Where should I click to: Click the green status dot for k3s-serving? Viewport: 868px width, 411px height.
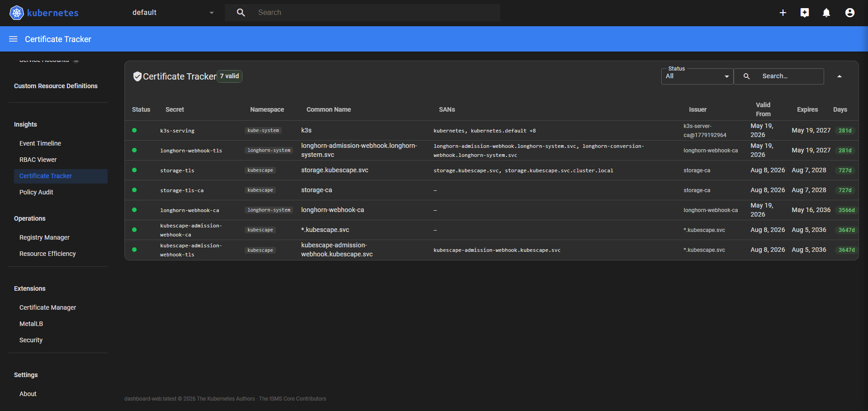134,130
